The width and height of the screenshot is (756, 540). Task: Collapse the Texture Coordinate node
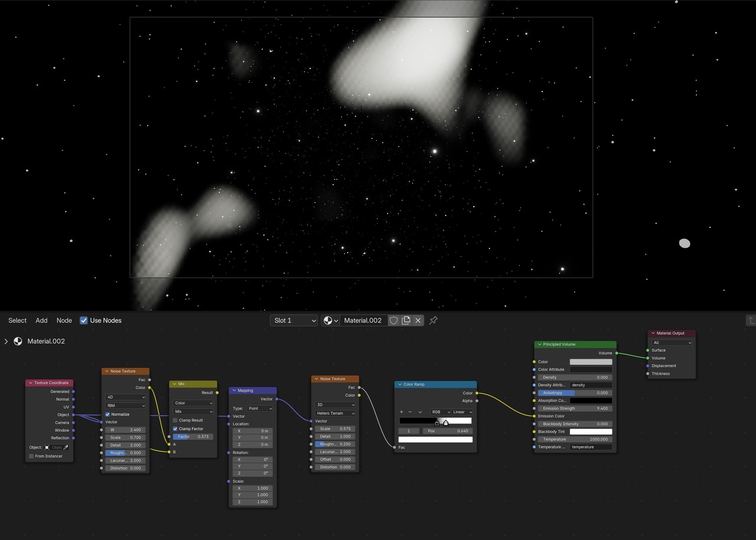pos(31,383)
